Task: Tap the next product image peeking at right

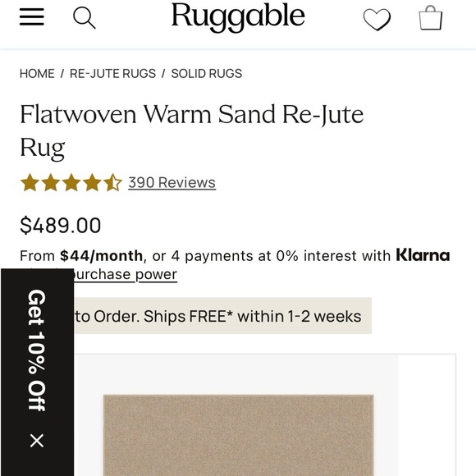Action: pos(427,415)
